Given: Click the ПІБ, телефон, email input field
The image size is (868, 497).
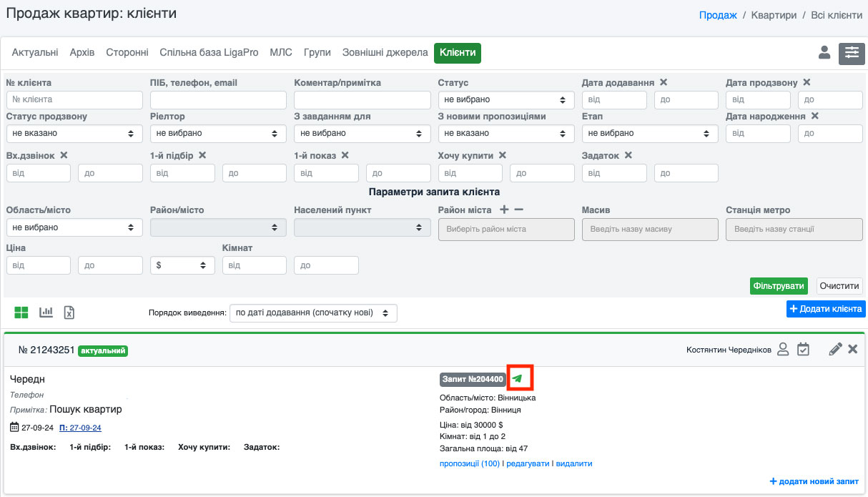Looking at the screenshot, I should click(x=218, y=99).
